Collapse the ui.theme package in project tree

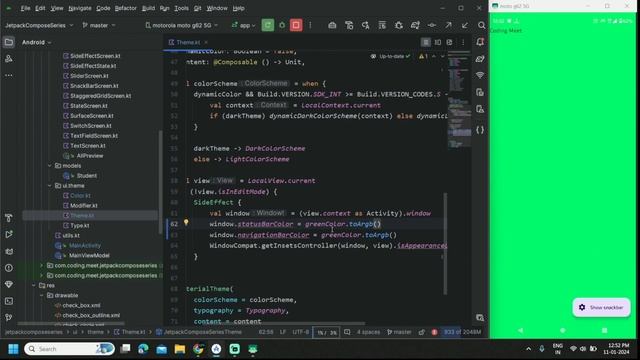pyautogui.click(x=50, y=186)
